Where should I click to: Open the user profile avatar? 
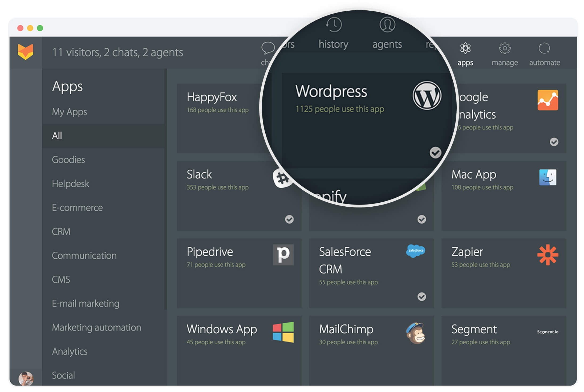pyautogui.click(x=26, y=378)
